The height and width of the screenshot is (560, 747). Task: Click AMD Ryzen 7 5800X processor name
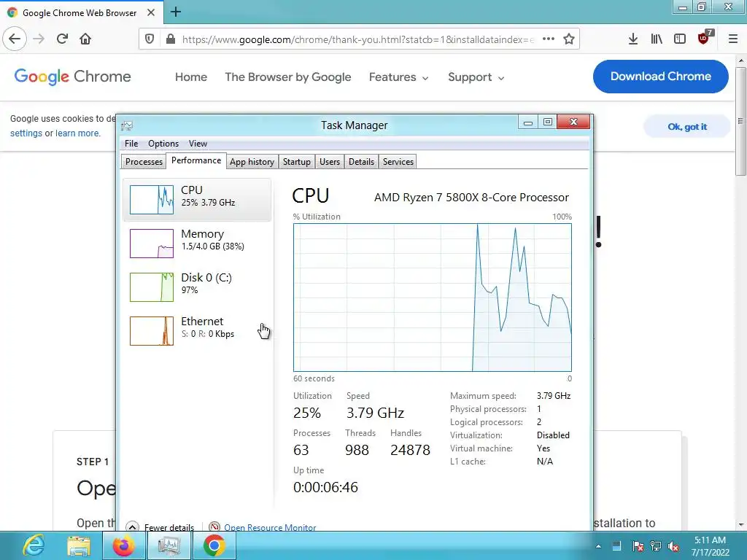(x=471, y=197)
